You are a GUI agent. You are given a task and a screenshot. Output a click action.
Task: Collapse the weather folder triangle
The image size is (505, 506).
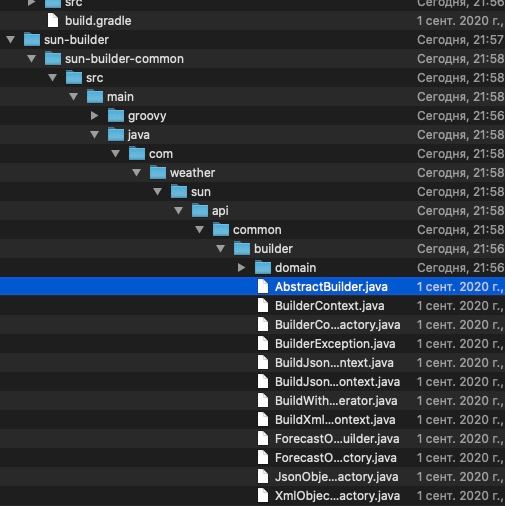point(137,173)
